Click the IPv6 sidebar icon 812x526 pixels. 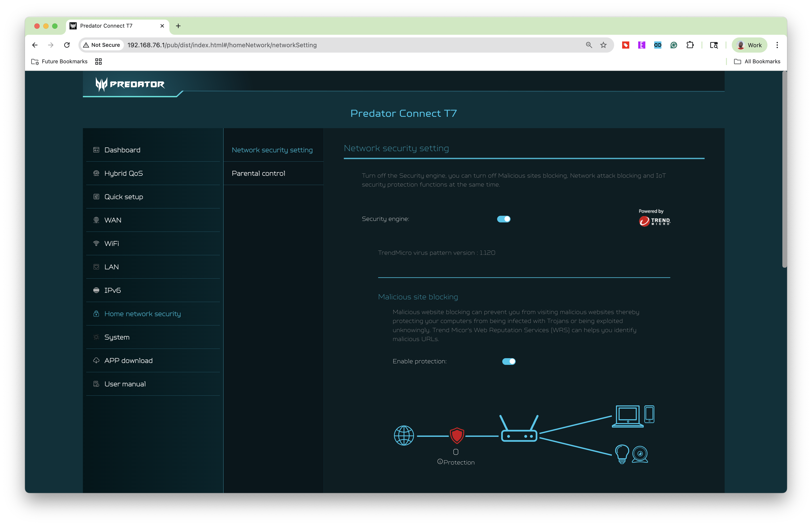click(96, 290)
